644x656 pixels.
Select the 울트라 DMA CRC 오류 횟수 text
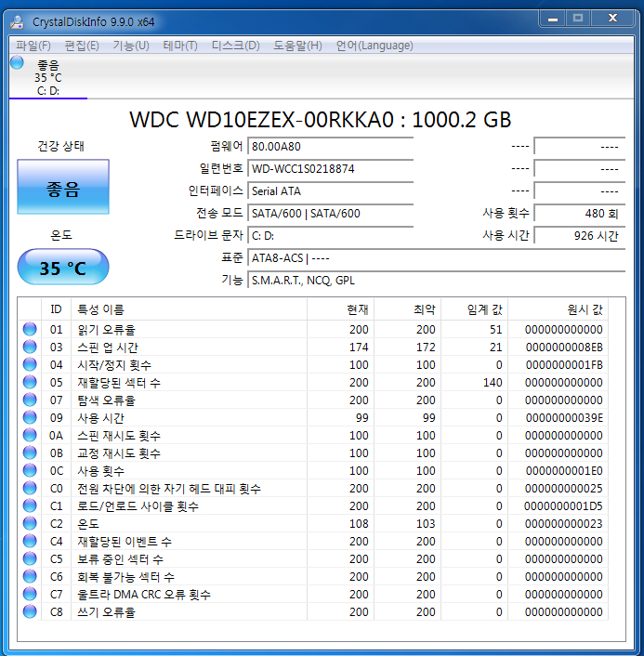144,595
